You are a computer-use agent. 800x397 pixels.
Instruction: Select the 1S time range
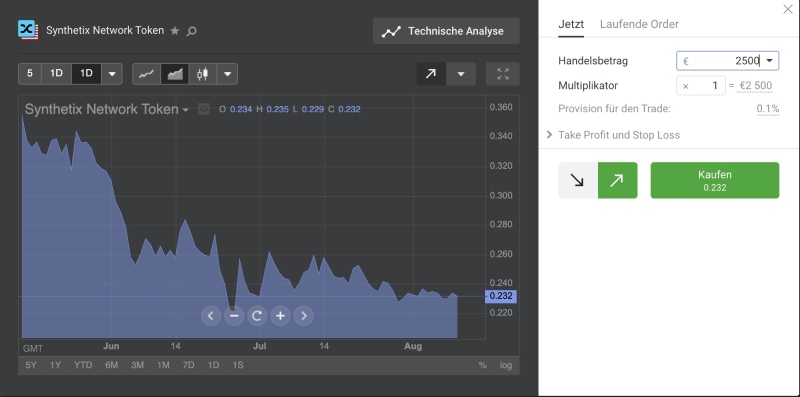coord(238,365)
